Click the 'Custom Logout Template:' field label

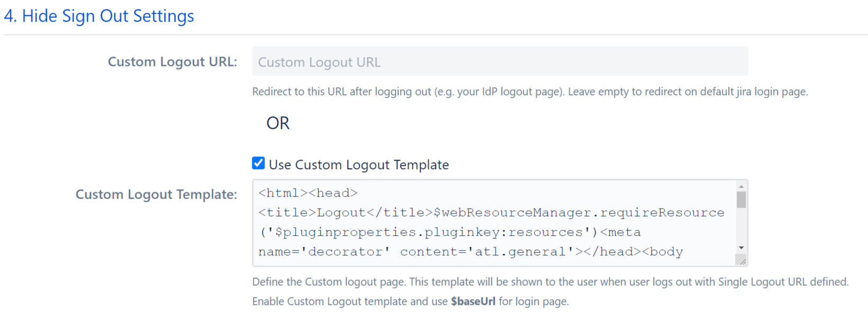[x=156, y=194]
